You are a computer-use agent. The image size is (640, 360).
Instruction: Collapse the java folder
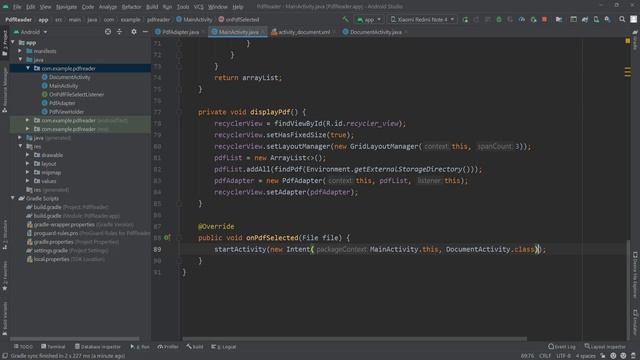point(20,59)
